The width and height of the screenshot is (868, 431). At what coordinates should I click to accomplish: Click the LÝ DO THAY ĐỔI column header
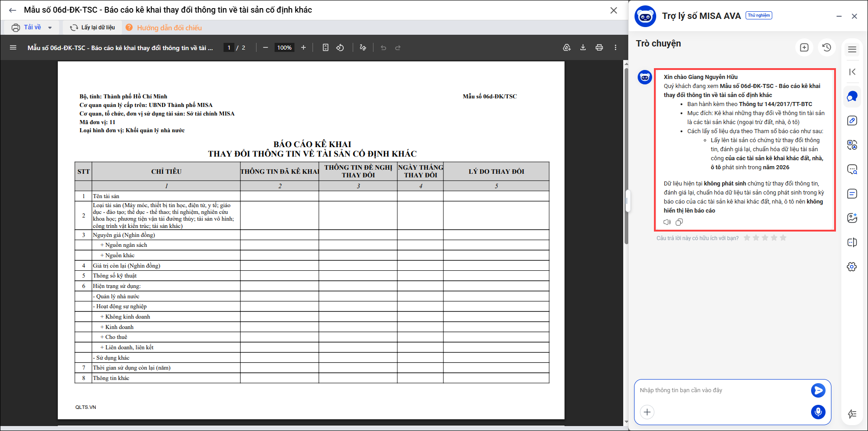pyautogui.click(x=496, y=171)
